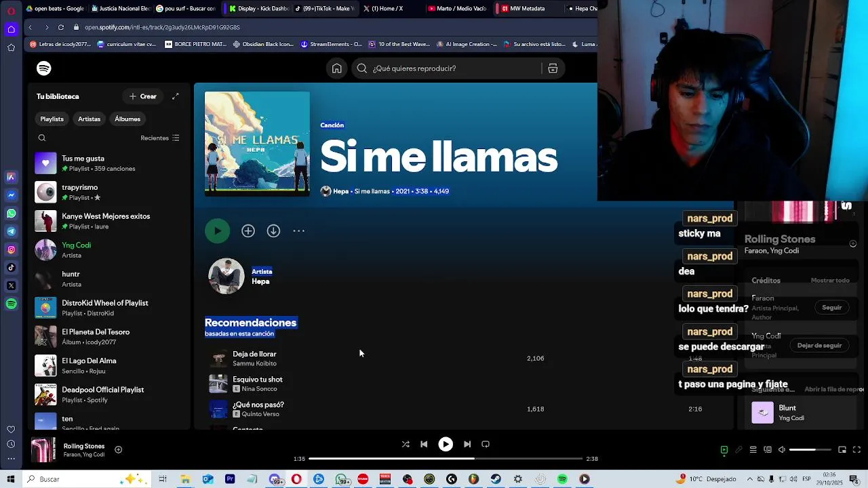The height and width of the screenshot is (488, 868).
Task: Open Spotify in Opera sidebar
Action: pyautogui.click(x=11, y=304)
